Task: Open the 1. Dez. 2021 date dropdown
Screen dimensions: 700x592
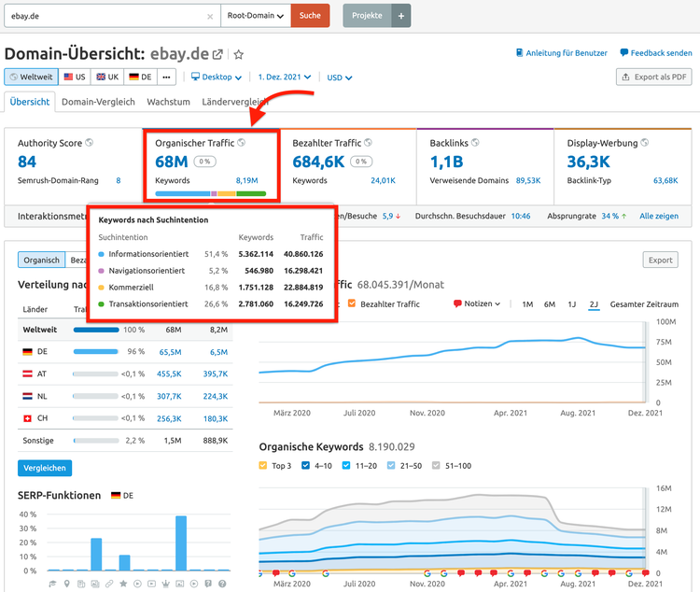Action: (285, 77)
